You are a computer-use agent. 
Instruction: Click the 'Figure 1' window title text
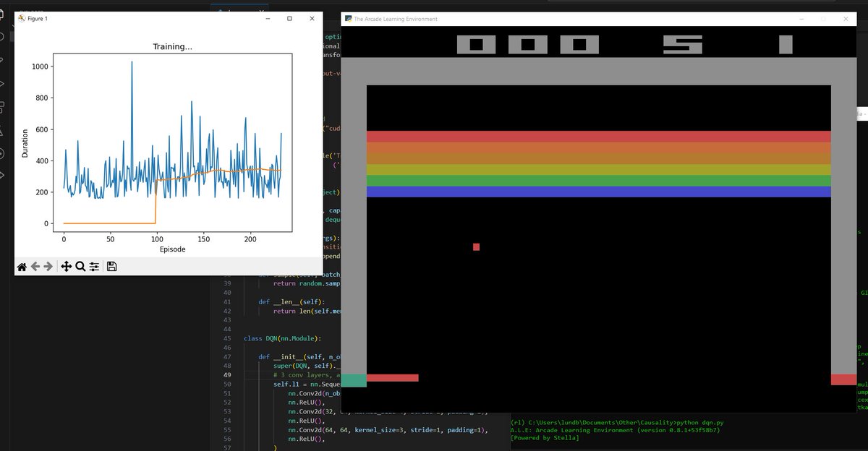(x=38, y=18)
